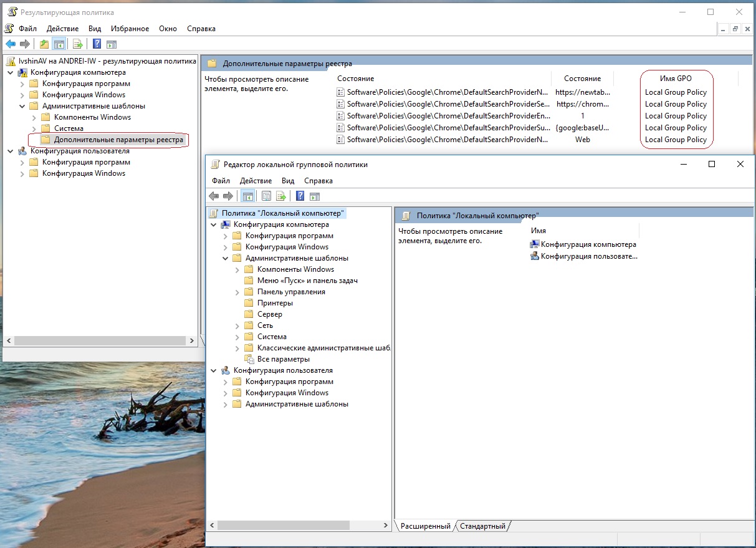Click the registry icon of the https://newtab... row
The width and height of the screenshot is (756, 548).
point(341,92)
